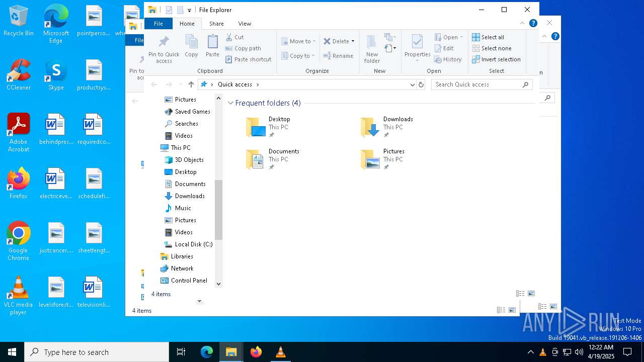Click Select none in Select group
This screenshot has height=362, width=644.
point(492,48)
